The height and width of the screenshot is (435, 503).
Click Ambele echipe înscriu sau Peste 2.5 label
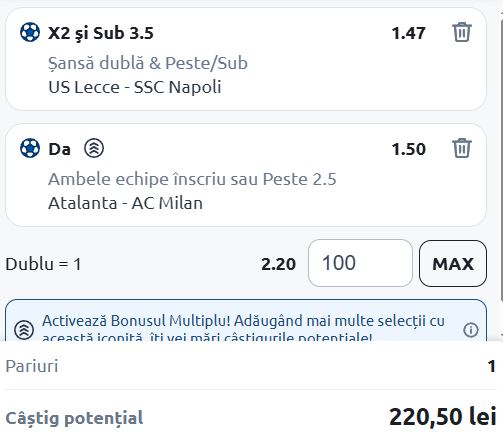tap(192, 179)
